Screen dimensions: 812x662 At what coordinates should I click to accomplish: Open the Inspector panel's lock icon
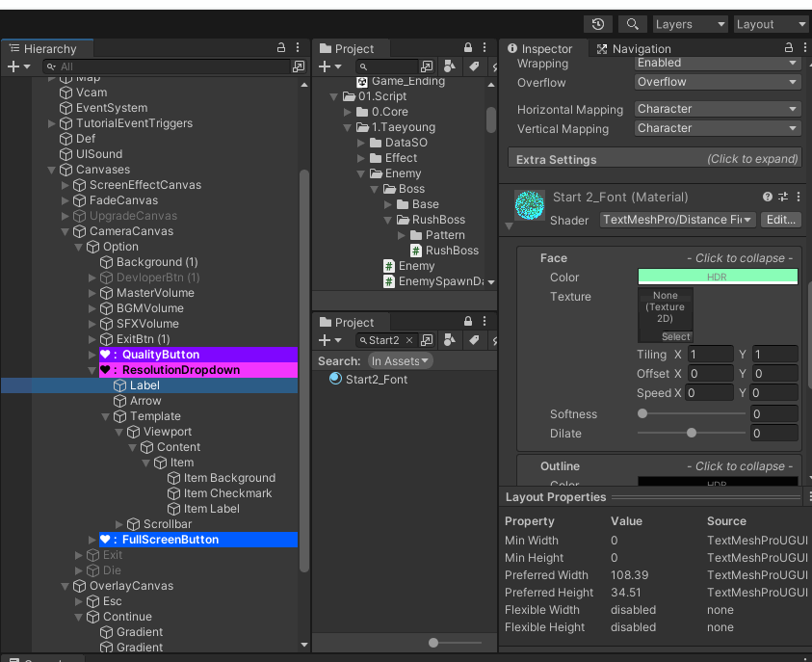[x=788, y=47]
